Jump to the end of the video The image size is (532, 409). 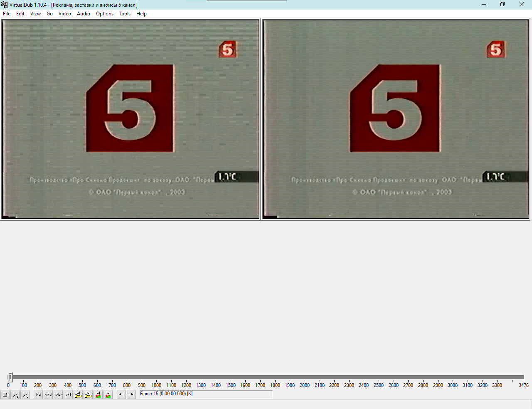tap(68, 394)
